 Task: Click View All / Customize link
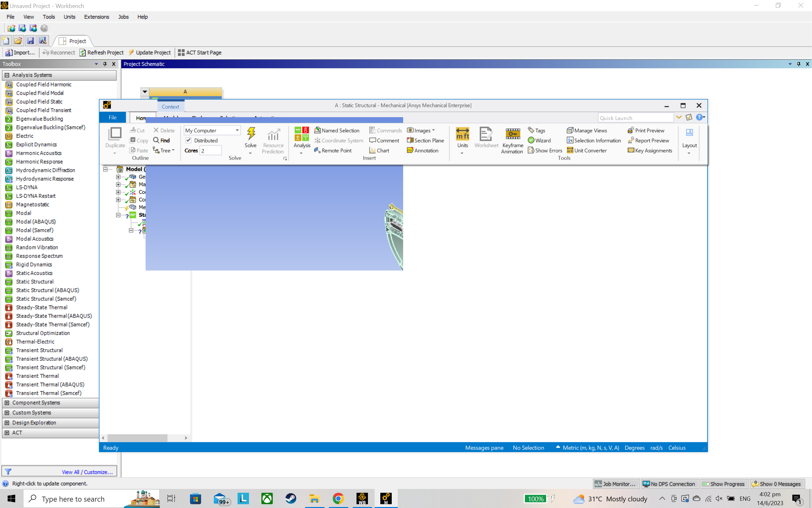[x=87, y=472]
